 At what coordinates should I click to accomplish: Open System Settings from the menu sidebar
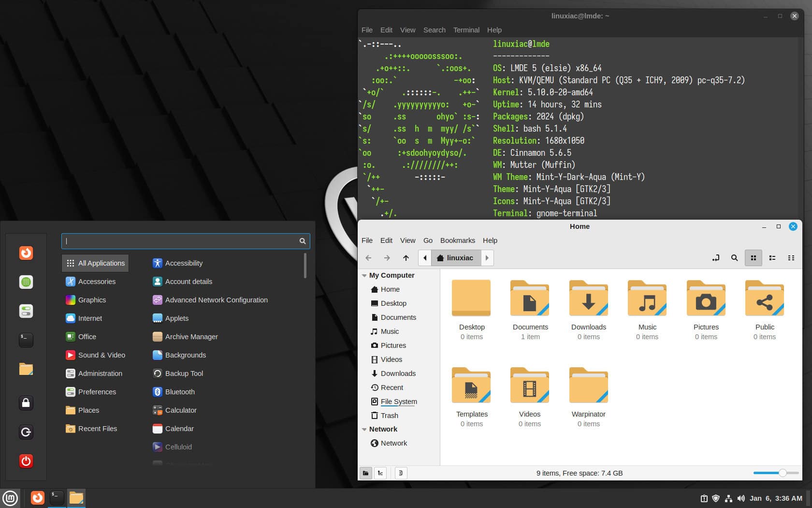[x=26, y=311]
